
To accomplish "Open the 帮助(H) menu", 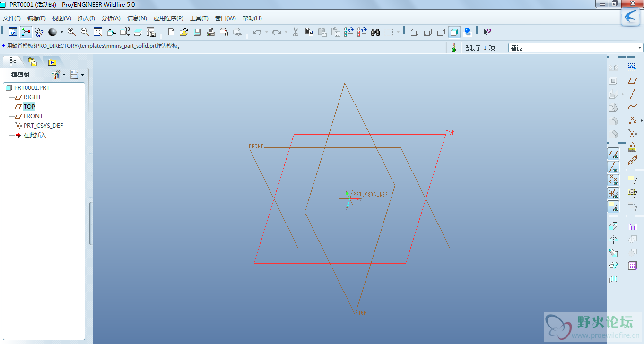I will [x=252, y=18].
